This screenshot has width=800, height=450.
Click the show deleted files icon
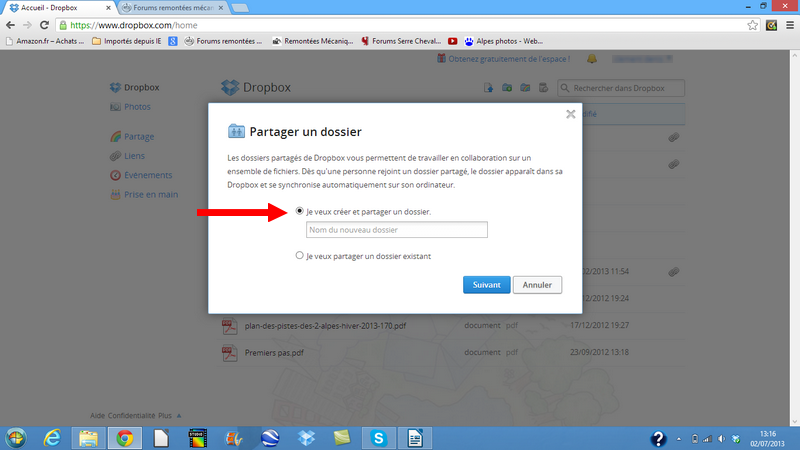543,88
